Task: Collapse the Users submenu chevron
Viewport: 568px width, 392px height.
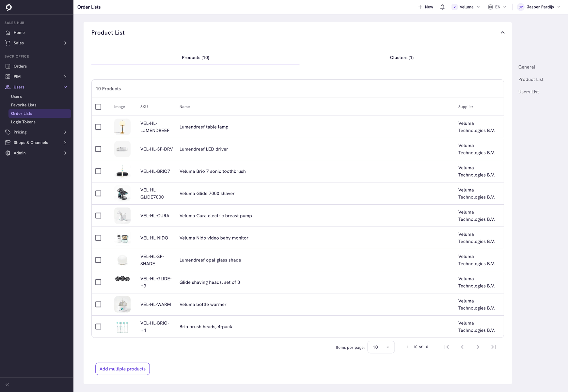Action: coord(65,87)
